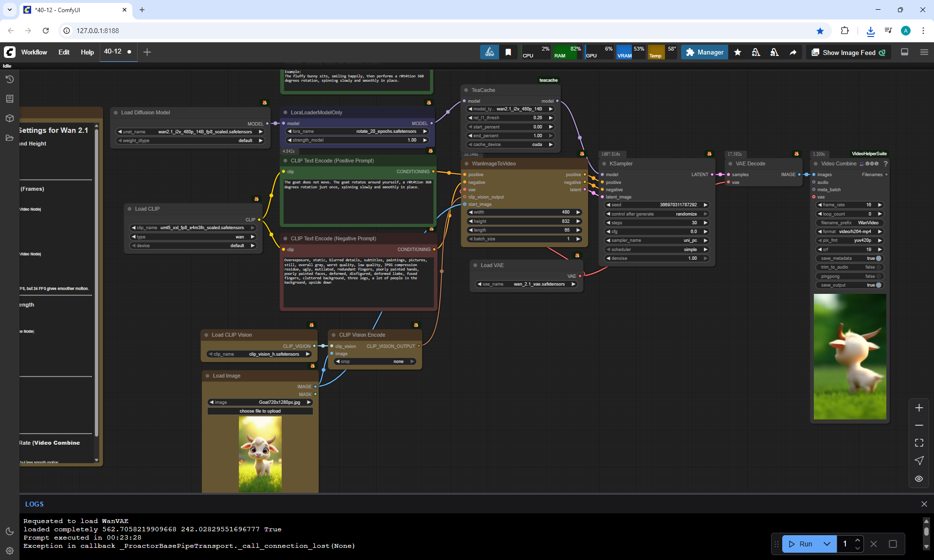Screen dimensions: 934x560
Task: Toggle dark theme moon icon
Action: [9, 531]
